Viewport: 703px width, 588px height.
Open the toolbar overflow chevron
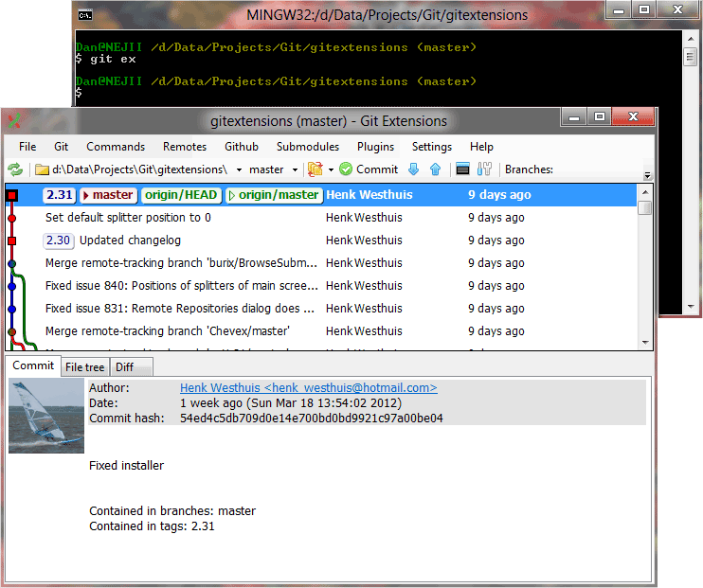pyautogui.click(x=647, y=175)
